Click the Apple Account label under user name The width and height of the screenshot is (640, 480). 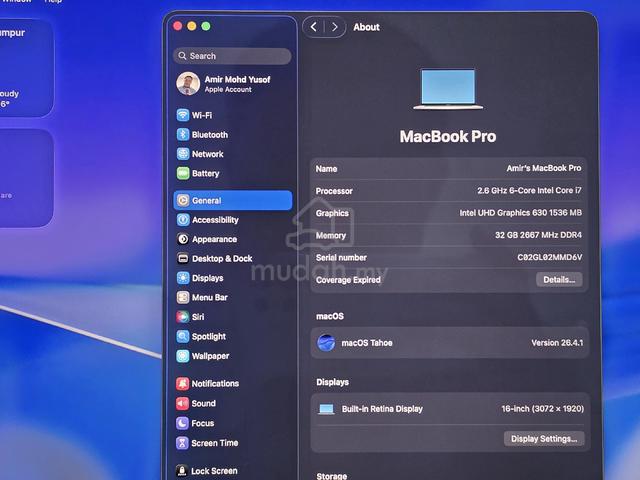[228, 89]
